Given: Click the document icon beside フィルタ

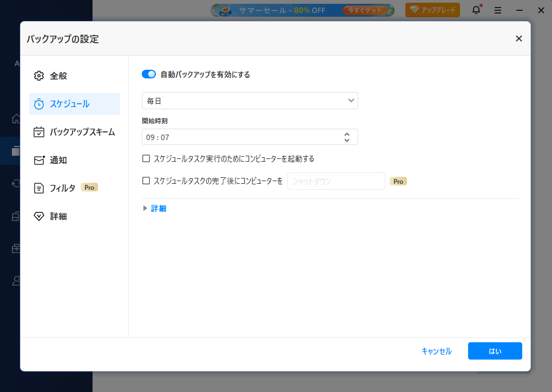Looking at the screenshot, I should 39,189.
